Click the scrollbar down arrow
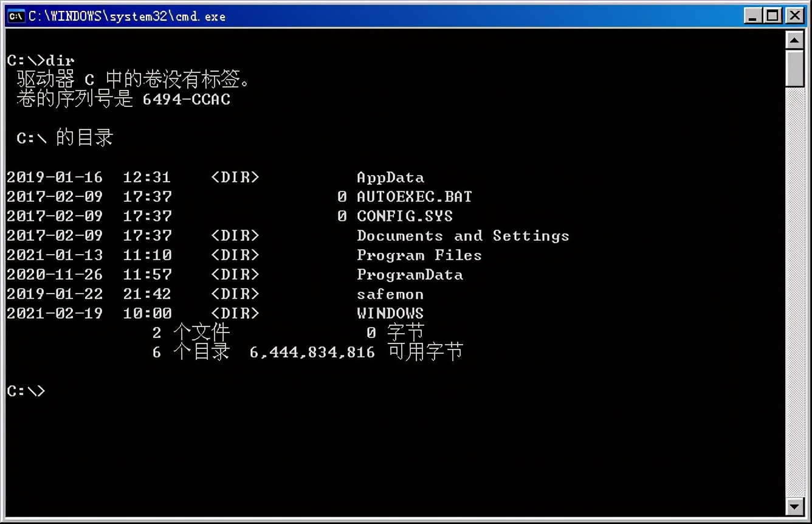The width and height of the screenshot is (812, 524). (x=795, y=507)
